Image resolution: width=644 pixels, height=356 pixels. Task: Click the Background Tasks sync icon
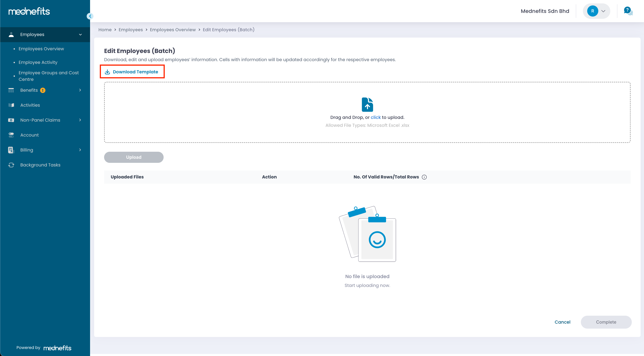click(x=11, y=165)
